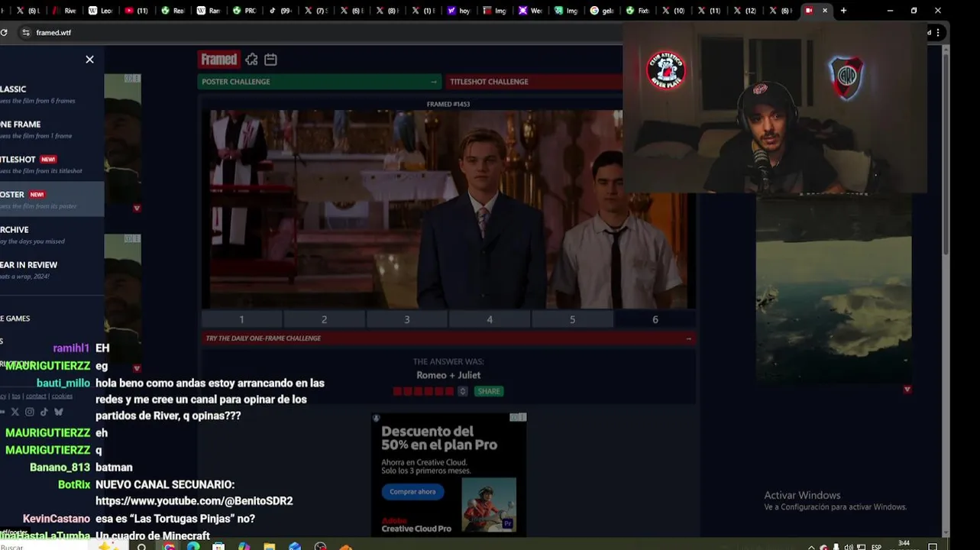Collapse the right-side ad with red arrow
The image size is (980, 550).
tap(907, 390)
